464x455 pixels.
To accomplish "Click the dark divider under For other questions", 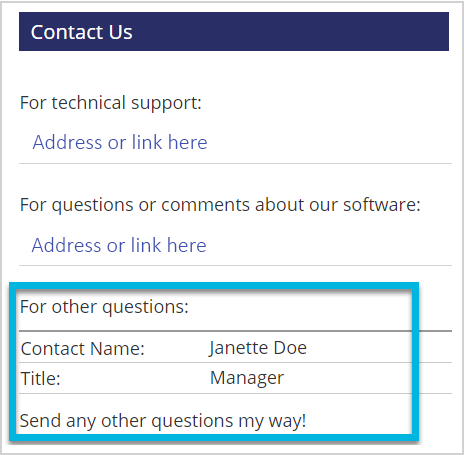I will pyautogui.click(x=235, y=331).
